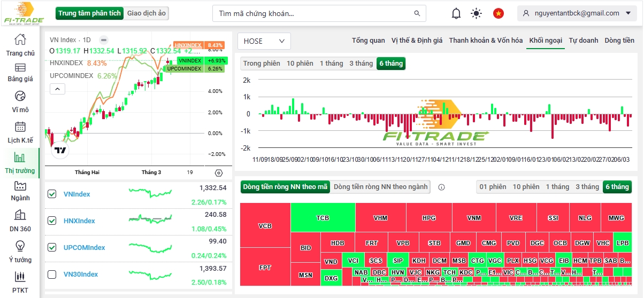This screenshot has width=644, height=298.
Task: Click the Giao dịch ảo button
Action: click(x=147, y=13)
